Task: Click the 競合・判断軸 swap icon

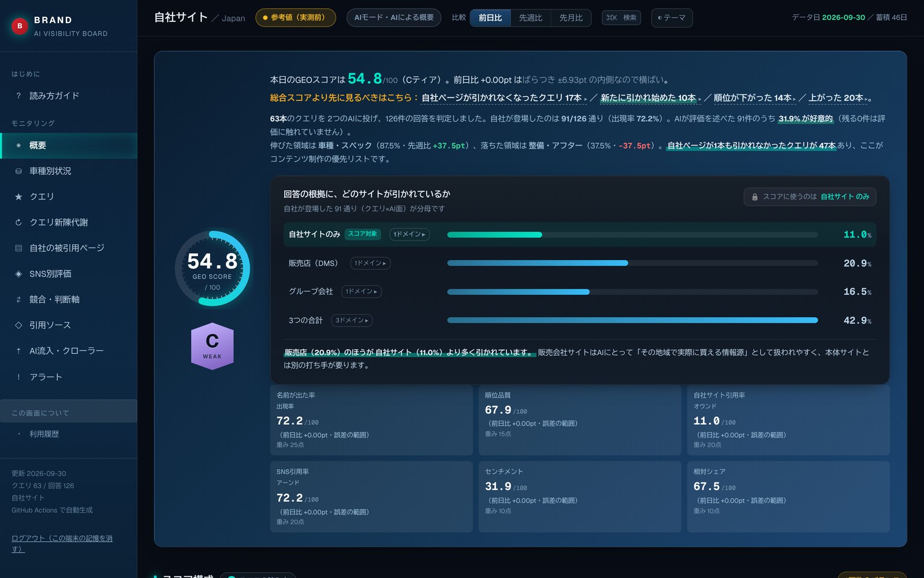Action: point(18,299)
